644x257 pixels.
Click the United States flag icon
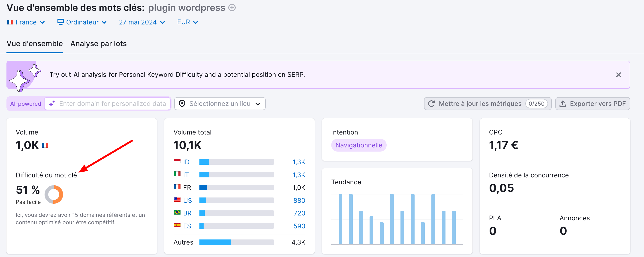pyautogui.click(x=177, y=200)
